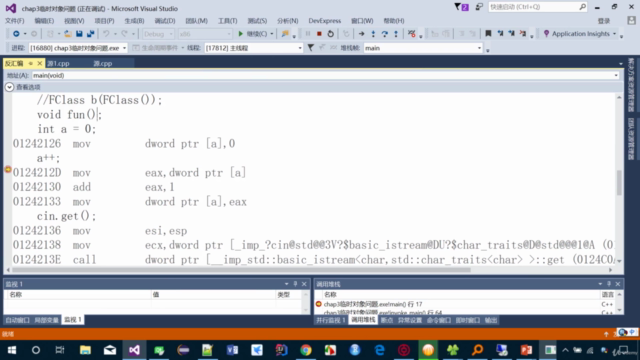The image size is (640, 360).
Task: Open the stack frame (堆栈帧) main dropdown
Action: point(479,48)
